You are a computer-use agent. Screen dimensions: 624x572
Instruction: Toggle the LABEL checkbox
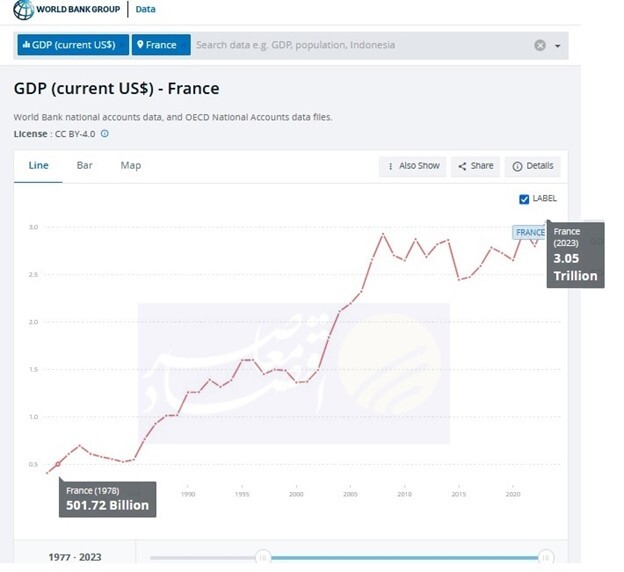coord(524,199)
